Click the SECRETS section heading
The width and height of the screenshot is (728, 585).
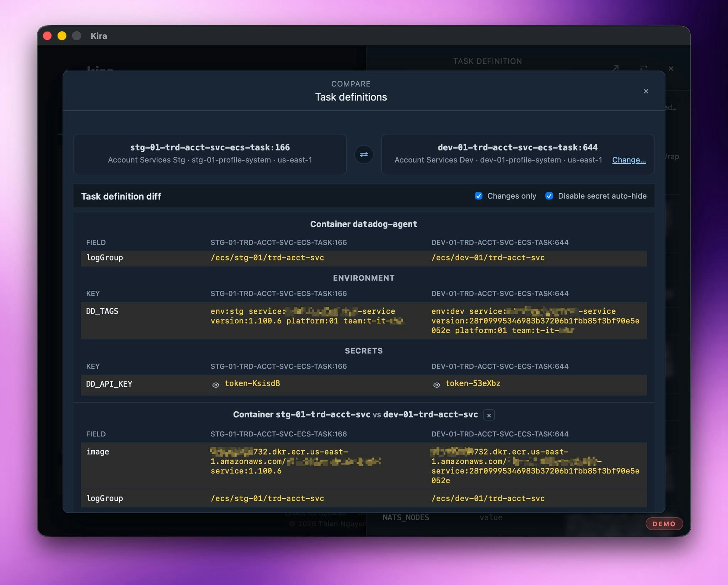pos(364,351)
